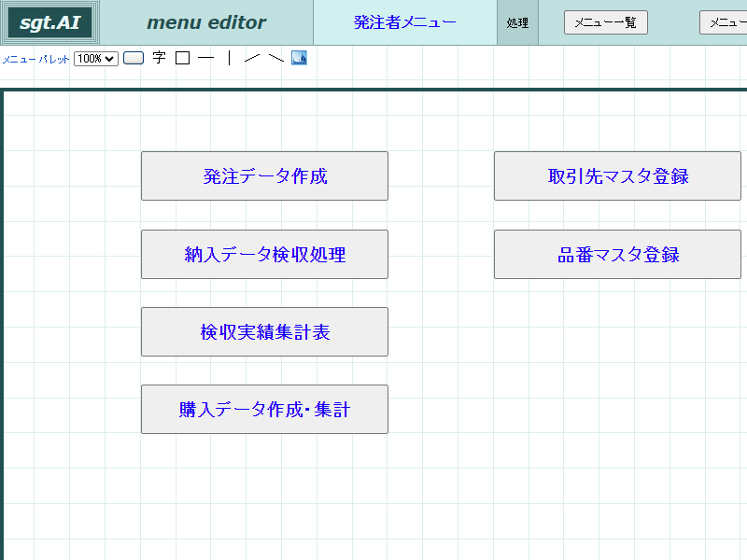This screenshot has height=560, width=747.
Task: Select the text 字 palette tool
Action: pyautogui.click(x=159, y=58)
